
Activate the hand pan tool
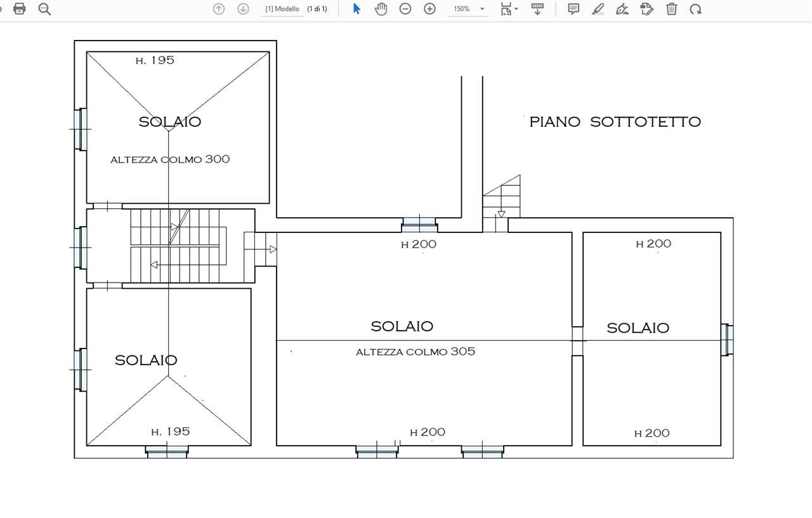(381, 9)
